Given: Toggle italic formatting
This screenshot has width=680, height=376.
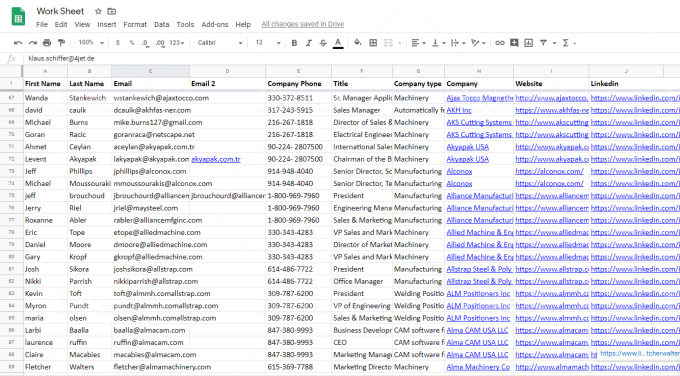Looking at the screenshot, I should pos(309,43).
